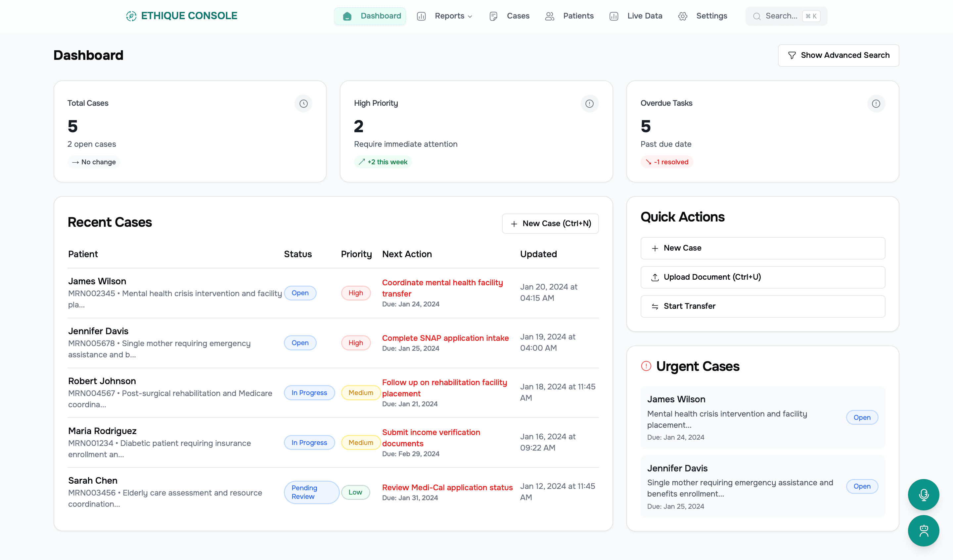Click the assistant robot floating button

pos(923,531)
